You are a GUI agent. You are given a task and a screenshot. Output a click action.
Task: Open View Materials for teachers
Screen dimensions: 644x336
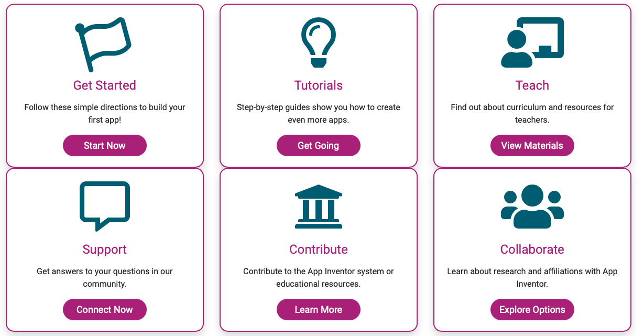tap(532, 146)
